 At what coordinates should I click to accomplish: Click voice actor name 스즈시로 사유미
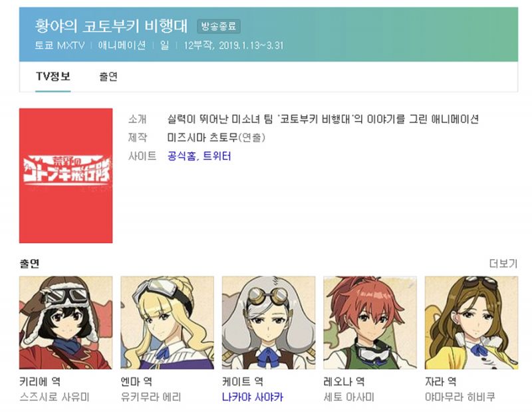coord(55,397)
